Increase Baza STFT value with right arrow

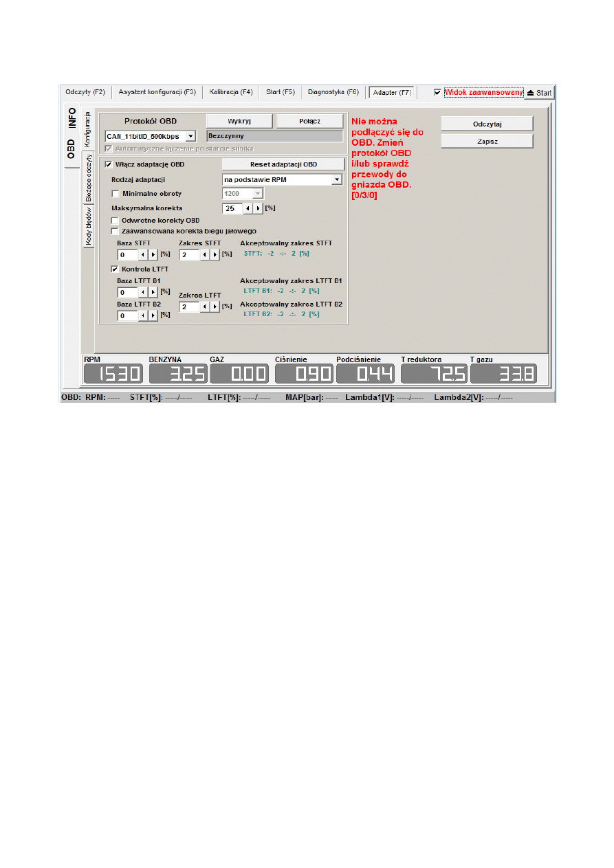coord(153,255)
